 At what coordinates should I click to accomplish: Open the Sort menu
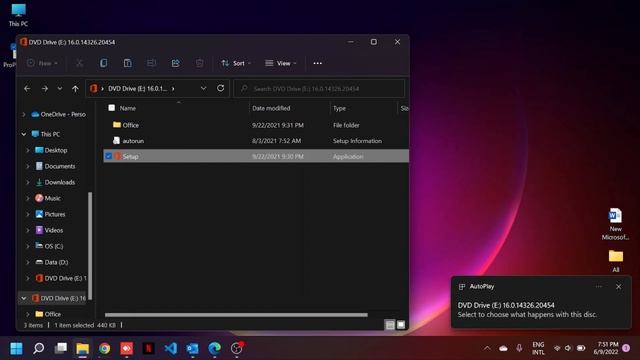(x=236, y=63)
